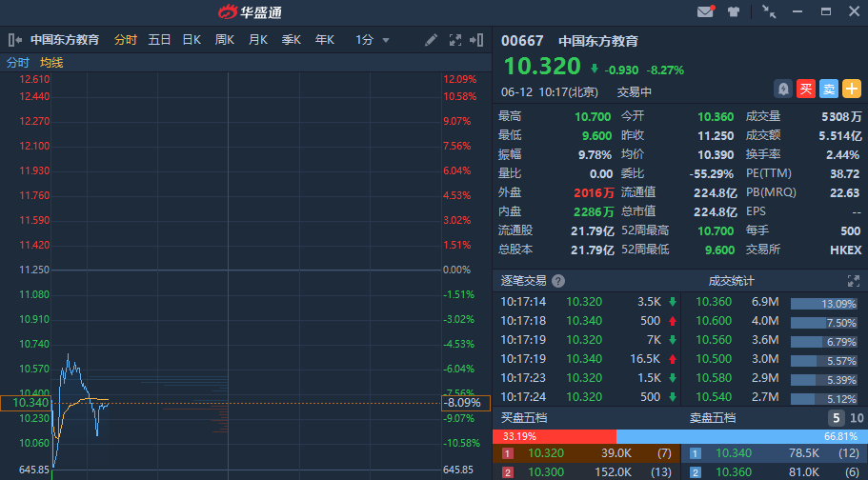Click the blue 卖 sell button
868x480 pixels.
[829, 89]
